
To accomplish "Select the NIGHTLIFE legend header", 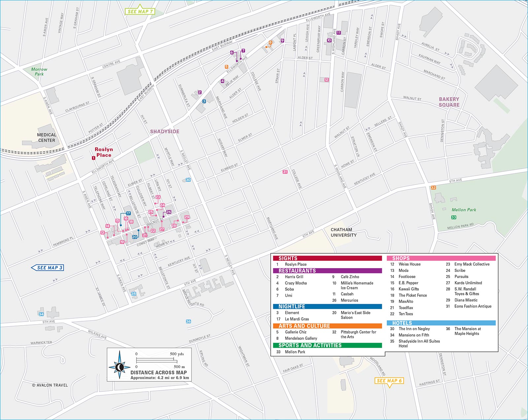I will tap(327, 306).
